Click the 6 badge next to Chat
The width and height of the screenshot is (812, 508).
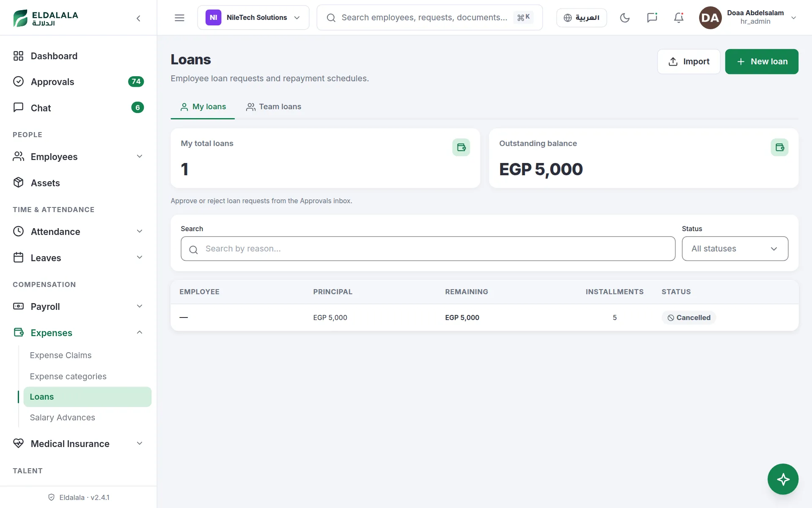point(137,108)
